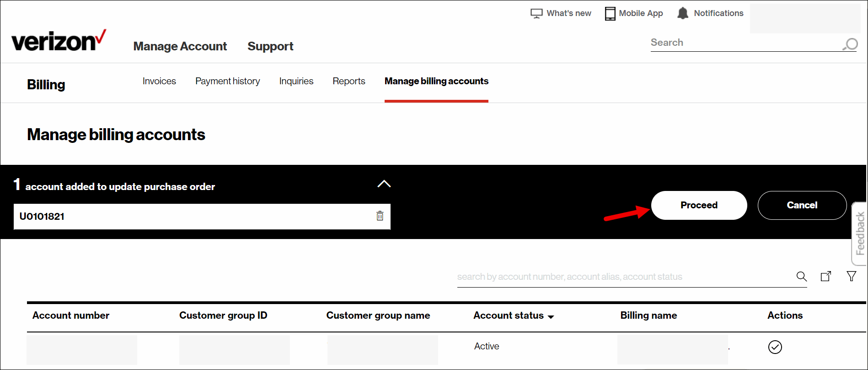Click the U0101821 account entry

[202, 216]
